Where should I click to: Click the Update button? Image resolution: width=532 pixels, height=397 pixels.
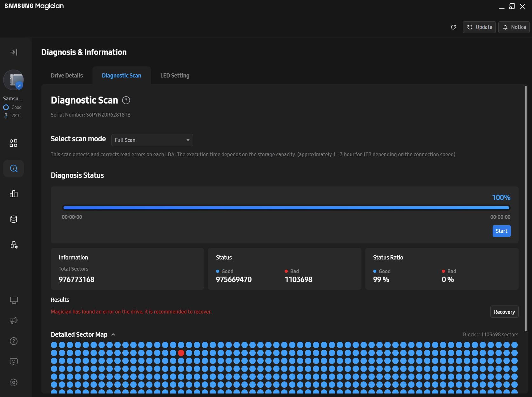(479, 27)
